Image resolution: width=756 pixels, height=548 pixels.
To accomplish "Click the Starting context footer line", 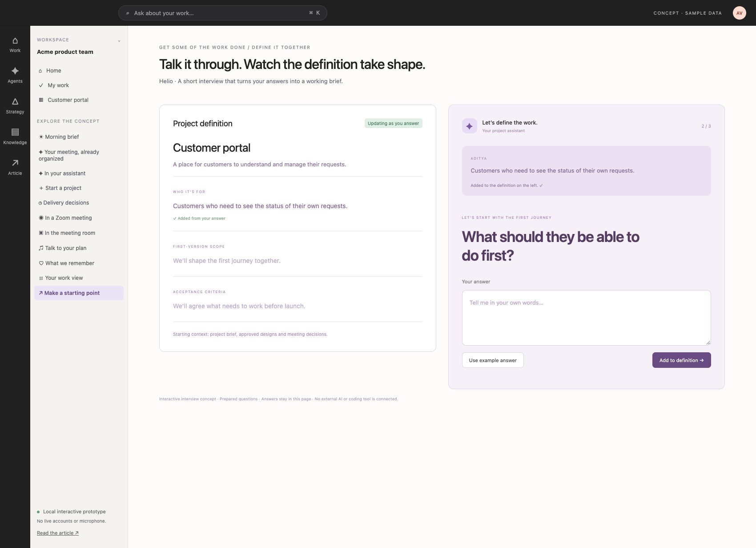I will [250, 334].
